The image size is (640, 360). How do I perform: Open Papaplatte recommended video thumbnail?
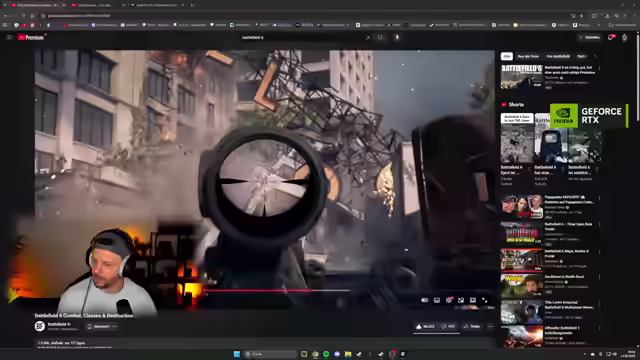522,207
